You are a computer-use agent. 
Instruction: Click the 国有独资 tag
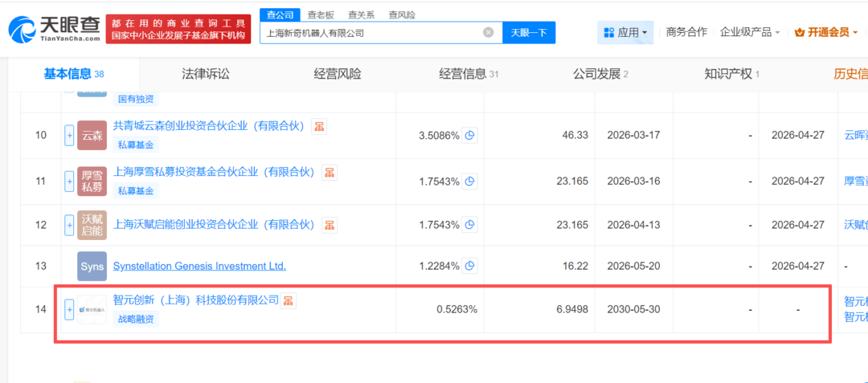click(x=136, y=100)
